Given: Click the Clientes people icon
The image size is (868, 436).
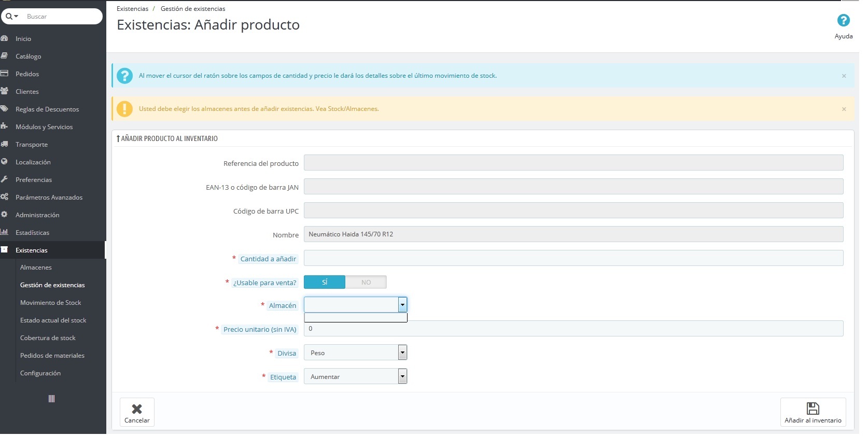Looking at the screenshot, I should coord(4,91).
